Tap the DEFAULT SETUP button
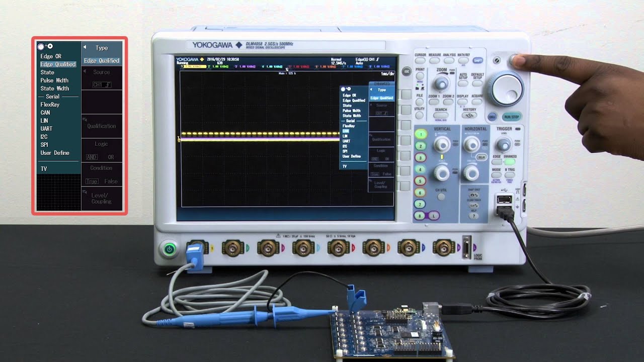This screenshot has height=362, width=644. coord(477,83)
